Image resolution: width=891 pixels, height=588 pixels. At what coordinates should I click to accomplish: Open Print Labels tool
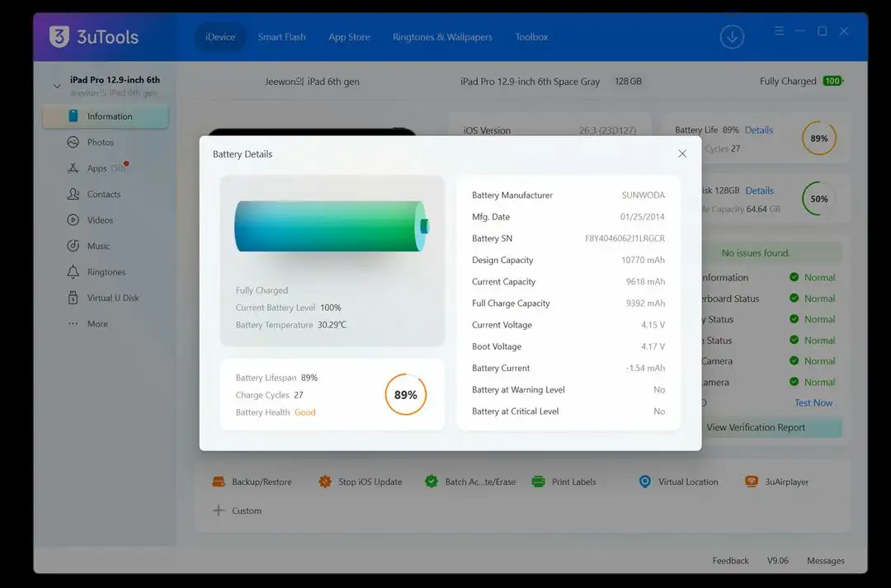[563, 482]
